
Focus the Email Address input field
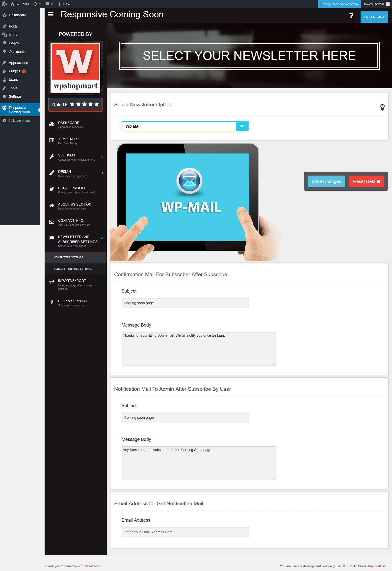[x=185, y=532]
